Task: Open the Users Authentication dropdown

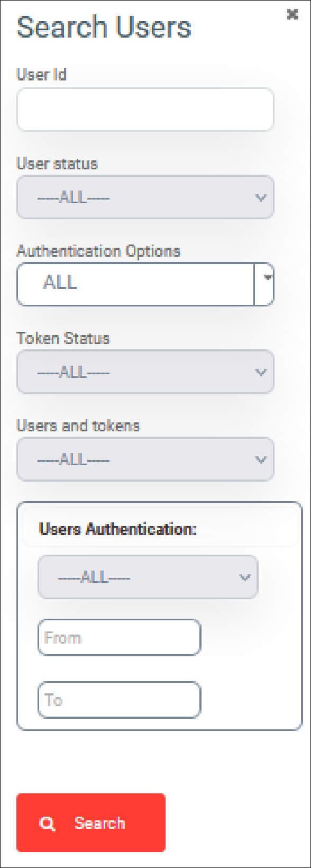Action: (148, 577)
